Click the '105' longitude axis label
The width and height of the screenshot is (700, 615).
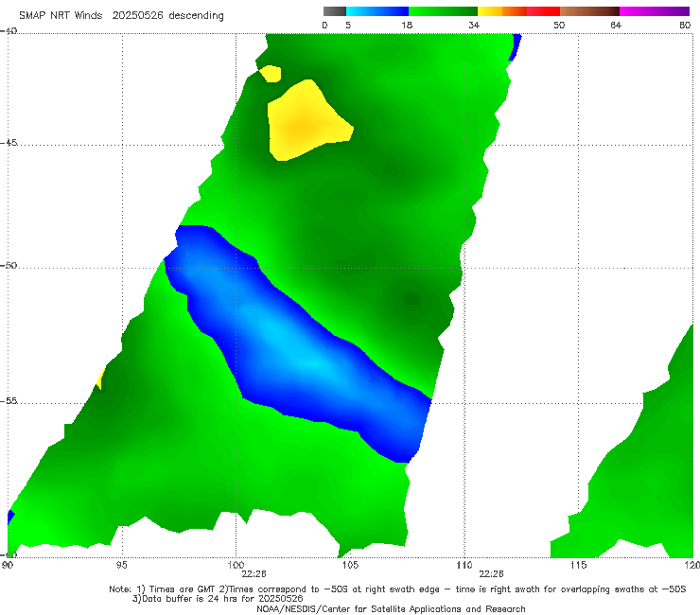(350, 566)
